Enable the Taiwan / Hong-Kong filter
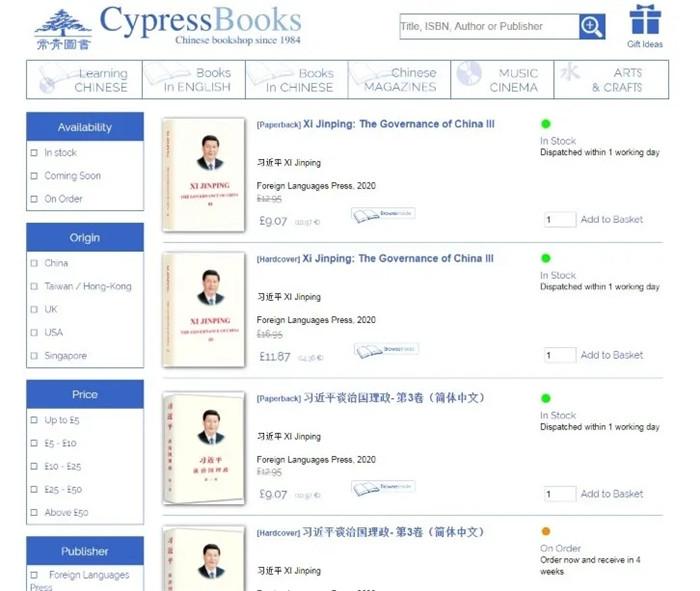The width and height of the screenshot is (700, 591). (x=34, y=286)
